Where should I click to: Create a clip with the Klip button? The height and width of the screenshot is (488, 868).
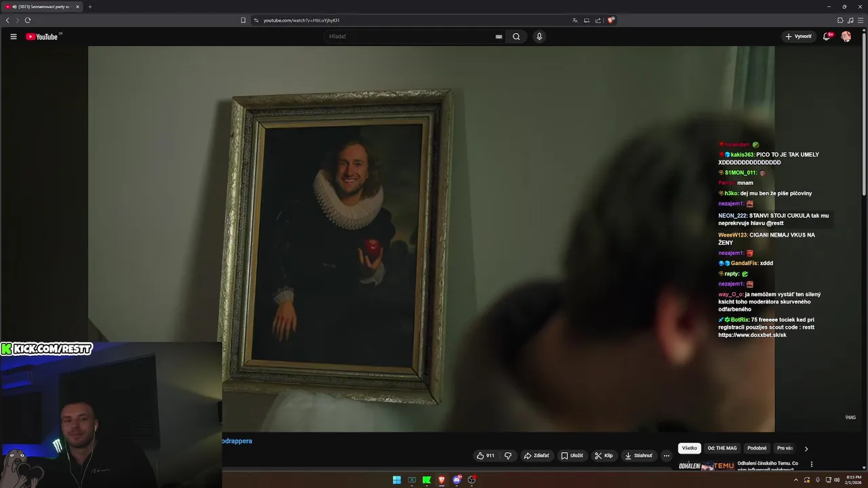[x=604, y=455]
